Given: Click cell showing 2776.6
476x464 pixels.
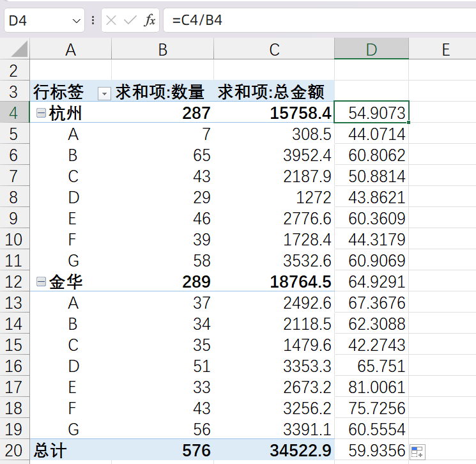Looking at the screenshot, I should click(274, 218).
